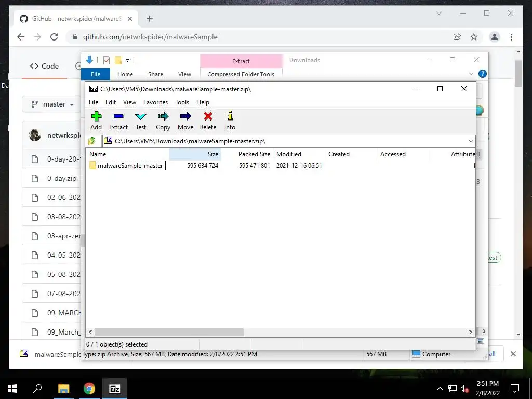The width and height of the screenshot is (532, 399).
Task: Switch to the Share ribbon tab
Action: click(155, 74)
